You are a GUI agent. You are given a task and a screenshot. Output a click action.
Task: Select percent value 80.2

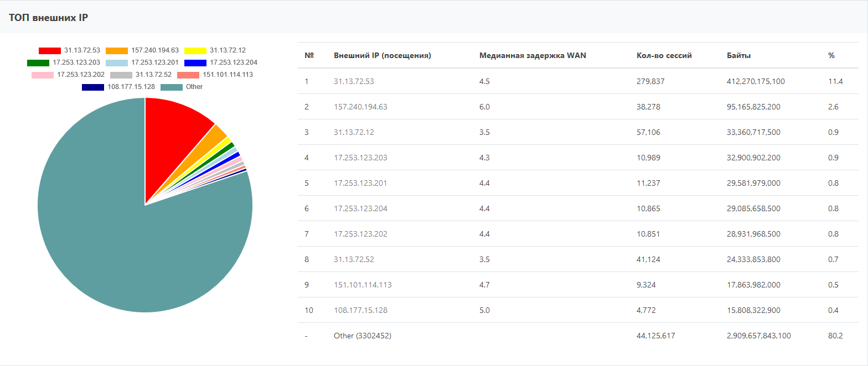coord(835,336)
